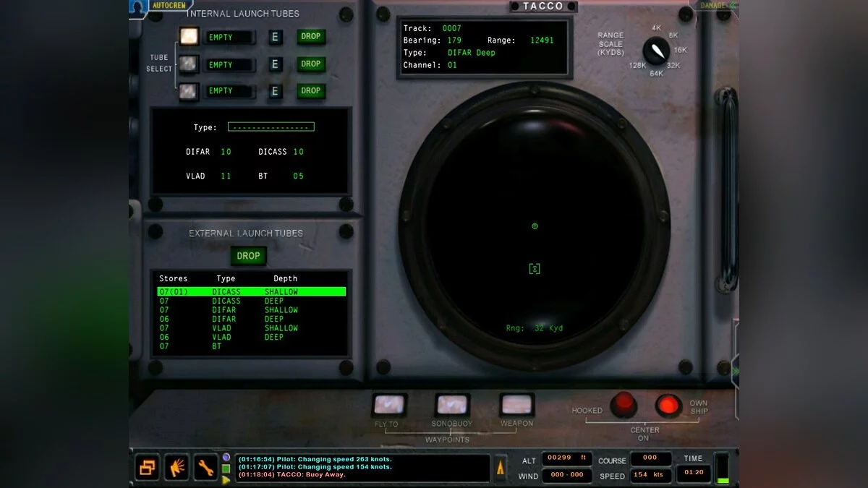Click the green level gauge bottom right
868x488 pixels.
[x=722, y=468]
